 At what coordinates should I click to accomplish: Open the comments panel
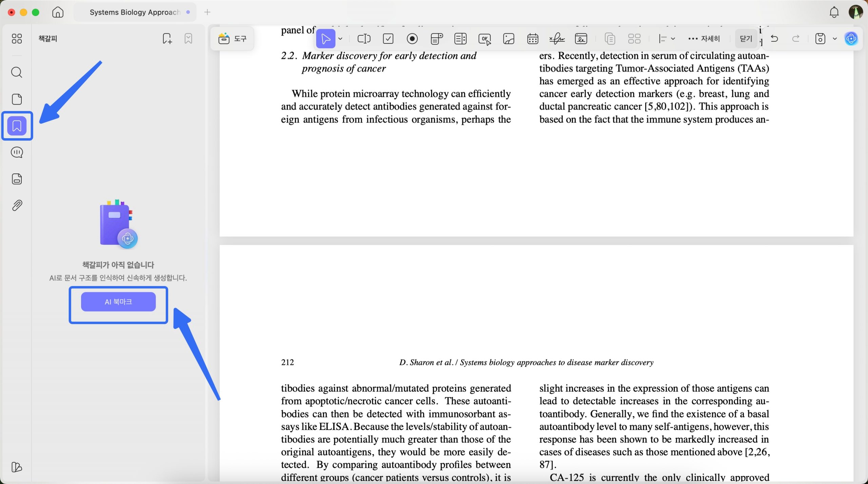[x=17, y=152]
